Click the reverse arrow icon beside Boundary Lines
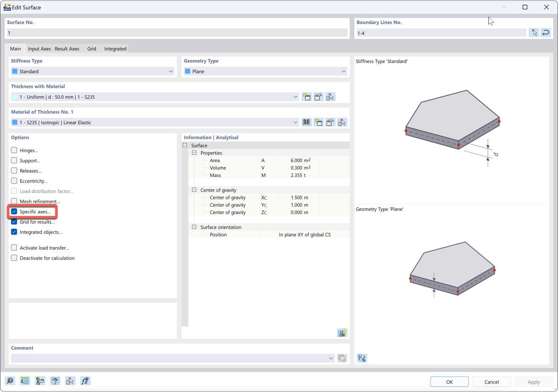Screen dimensions: 558x392 [546, 33]
